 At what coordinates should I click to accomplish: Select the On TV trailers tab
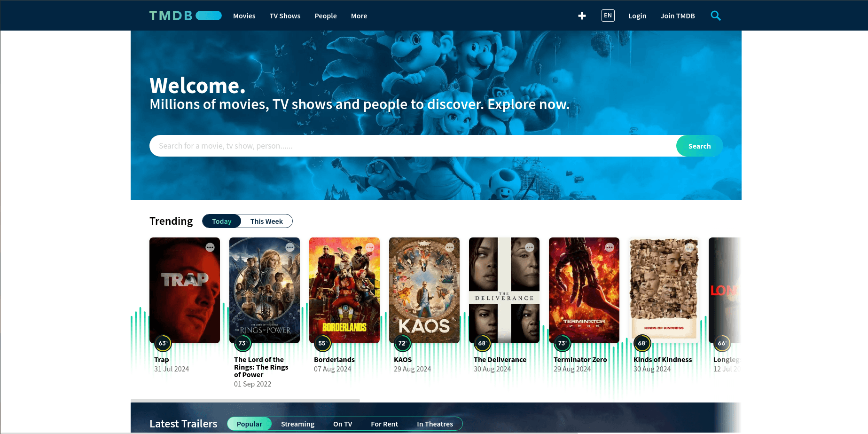tap(343, 424)
